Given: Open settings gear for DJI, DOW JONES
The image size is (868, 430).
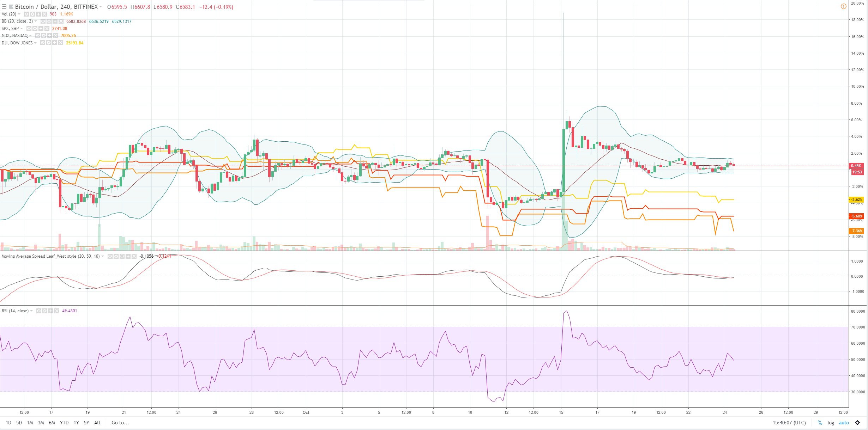Looking at the screenshot, I should click(x=49, y=43).
